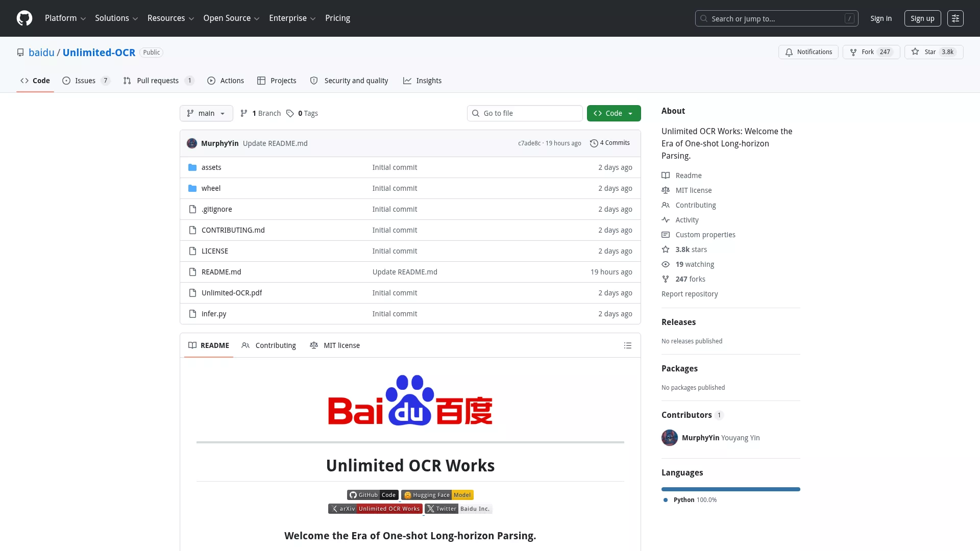
Task: Click the Sign in link
Action: pyautogui.click(x=881, y=18)
